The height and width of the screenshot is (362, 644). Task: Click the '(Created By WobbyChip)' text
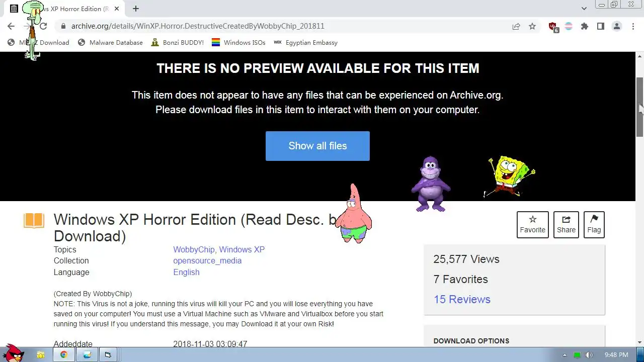pyautogui.click(x=93, y=294)
